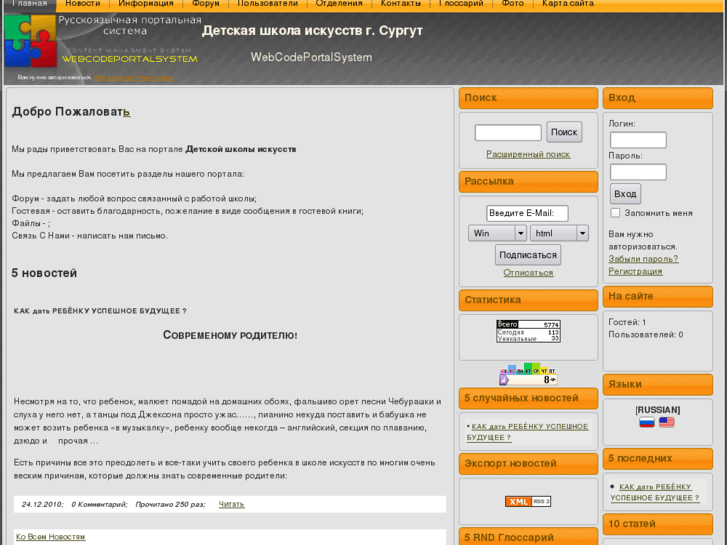Open the Карта сайта menu item

568,4
